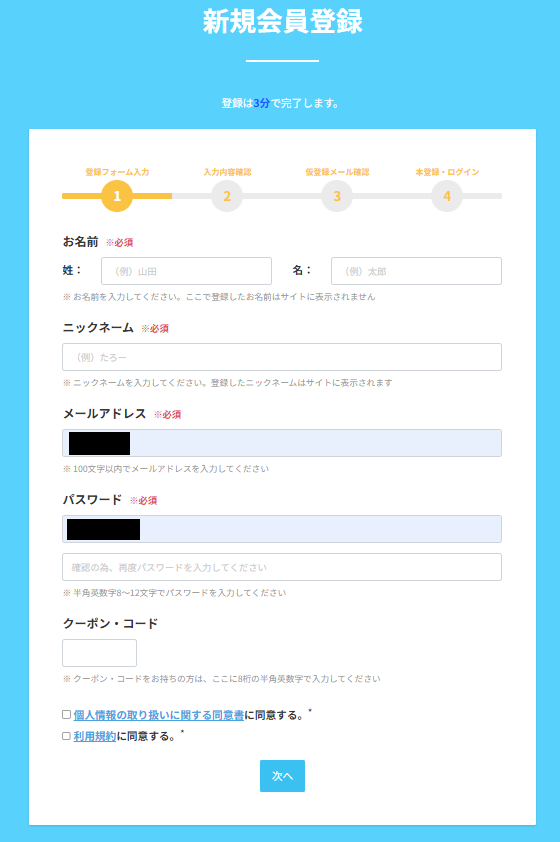Click the 次へ button

[282, 776]
